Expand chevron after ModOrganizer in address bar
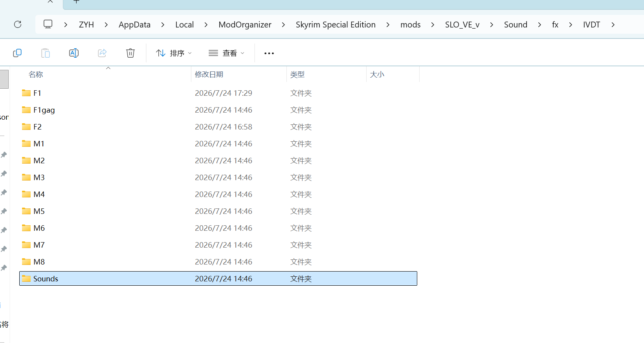Screen dimensions: 644x343 (283, 25)
